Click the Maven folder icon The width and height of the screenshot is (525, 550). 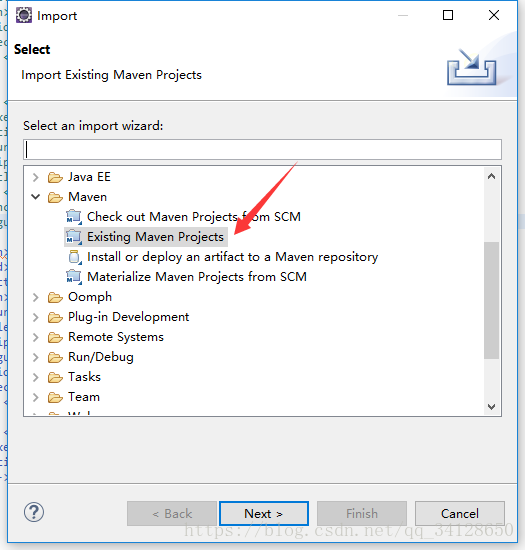tap(55, 197)
